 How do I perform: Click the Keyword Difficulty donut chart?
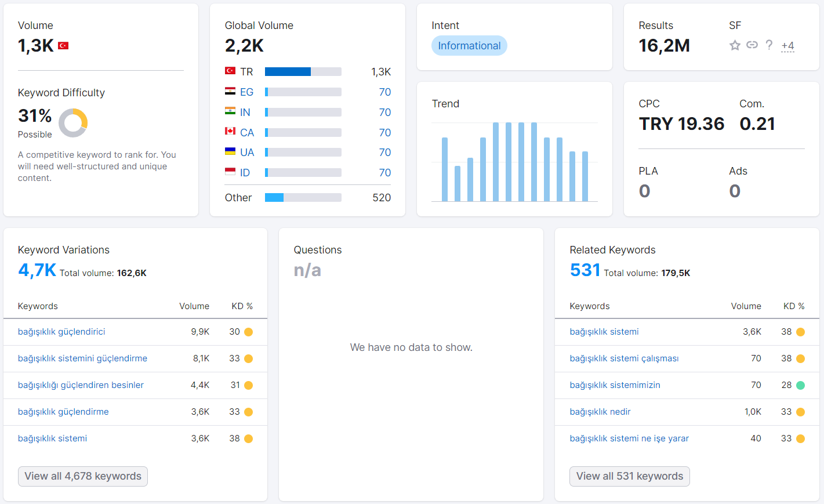click(73, 123)
